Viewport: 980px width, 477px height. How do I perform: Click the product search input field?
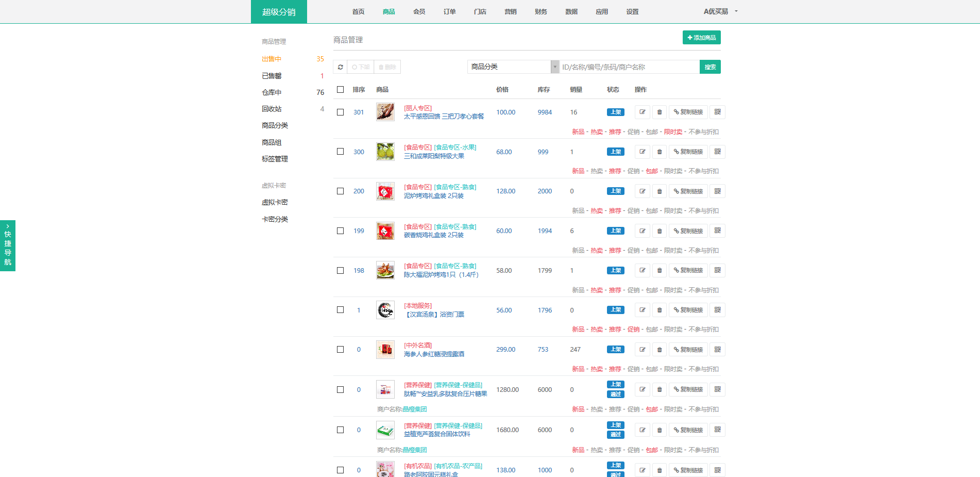pos(629,67)
